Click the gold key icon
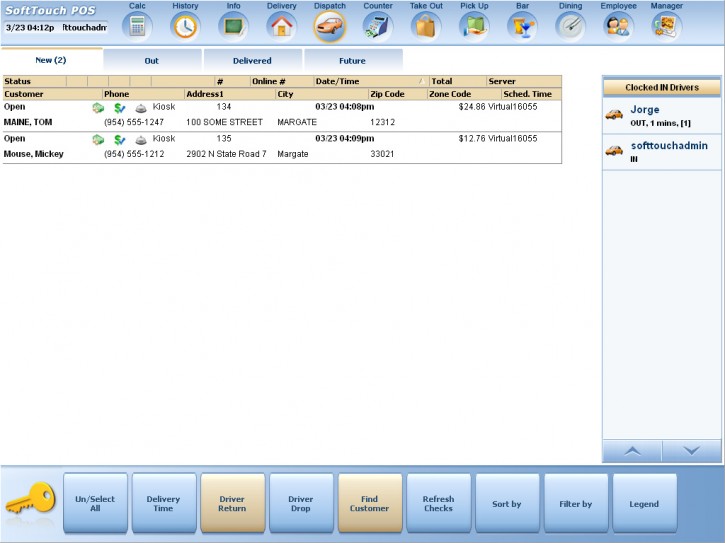The width and height of the screenshot is (725, 543). (x=31, y=500)
